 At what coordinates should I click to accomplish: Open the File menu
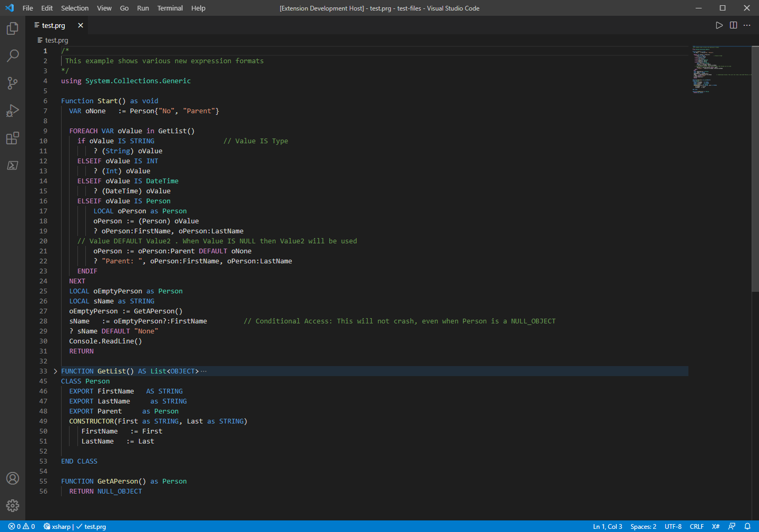[x=28, y=8]
